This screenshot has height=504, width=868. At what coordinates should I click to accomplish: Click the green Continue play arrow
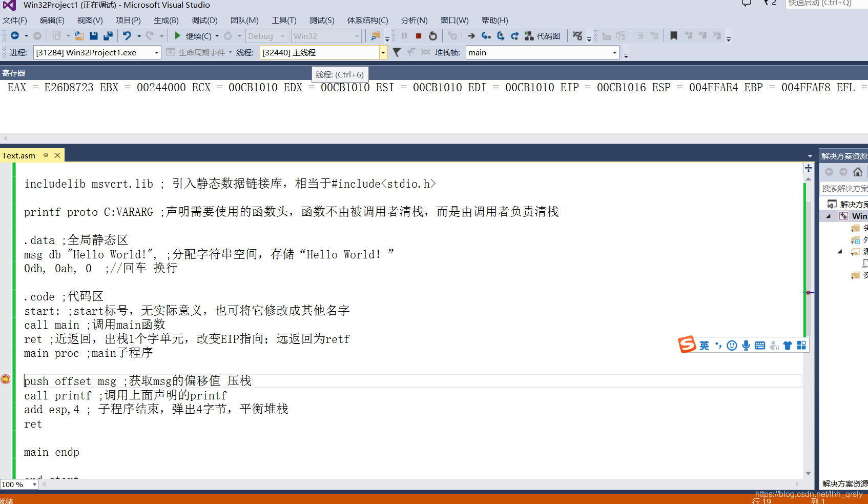(x=177, y=36)
